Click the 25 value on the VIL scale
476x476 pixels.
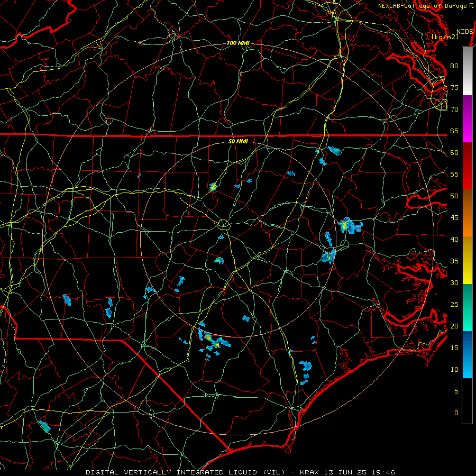click(x=454, y=305)
